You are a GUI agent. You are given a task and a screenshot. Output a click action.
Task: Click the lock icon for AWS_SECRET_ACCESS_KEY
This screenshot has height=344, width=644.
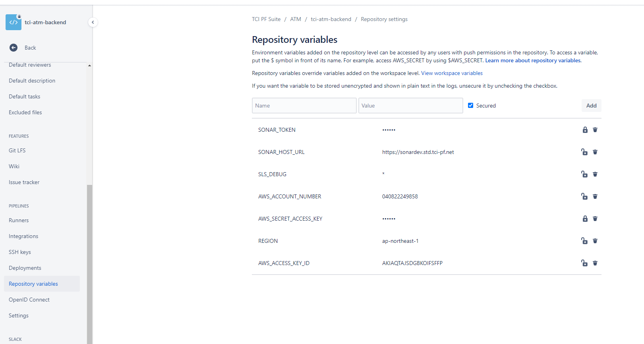click(585, 219)
